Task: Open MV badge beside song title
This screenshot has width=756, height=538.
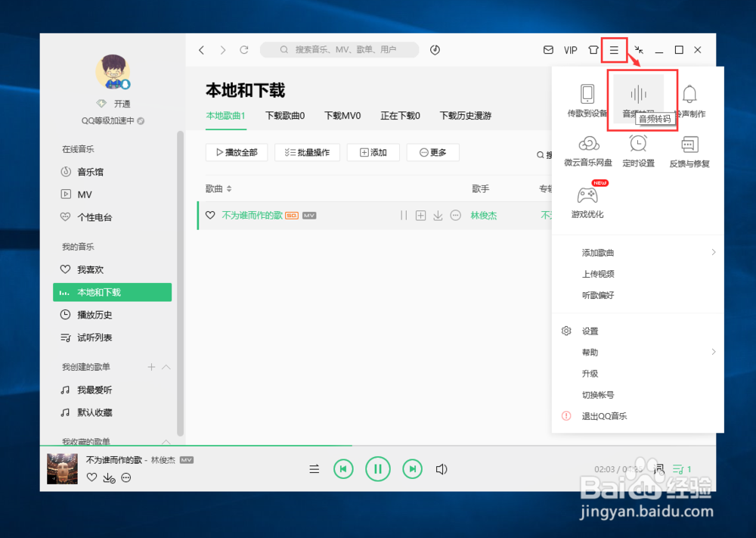Action: coord(309,216)
